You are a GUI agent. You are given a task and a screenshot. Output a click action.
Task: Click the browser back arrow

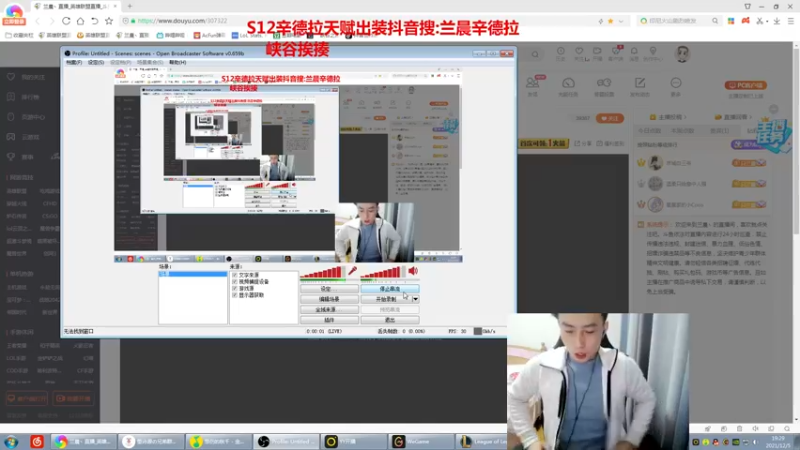[37, 21]
